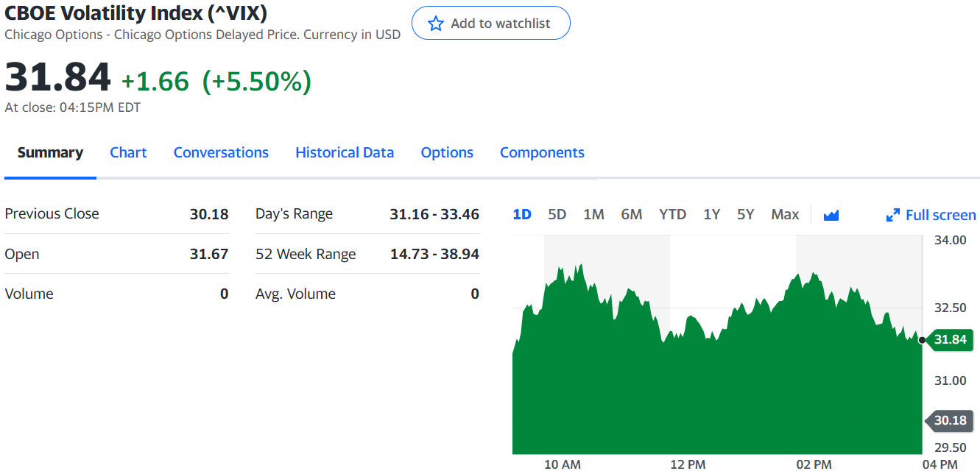Click the 31.84 current price chart marker
Screen dimensions: 980x471
(x=948, y=339)
